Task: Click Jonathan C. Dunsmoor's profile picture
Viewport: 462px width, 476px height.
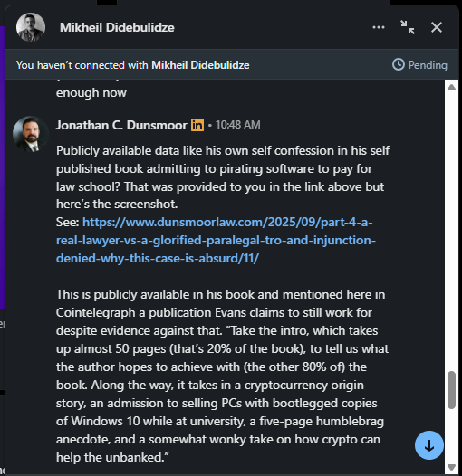Action: pyautogui.click(x=31, y=134)
